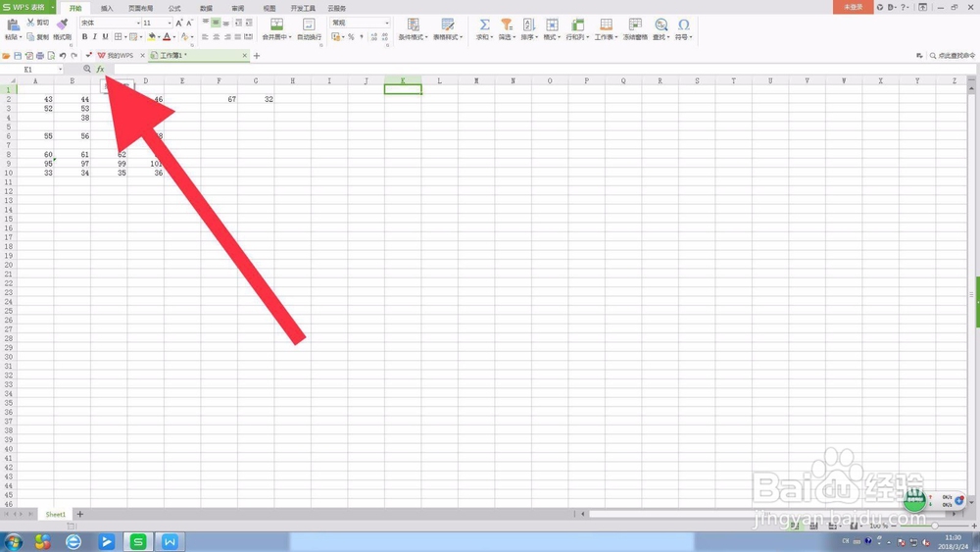Open number format dropdown
980x552 pixels.
coord(387,23)
